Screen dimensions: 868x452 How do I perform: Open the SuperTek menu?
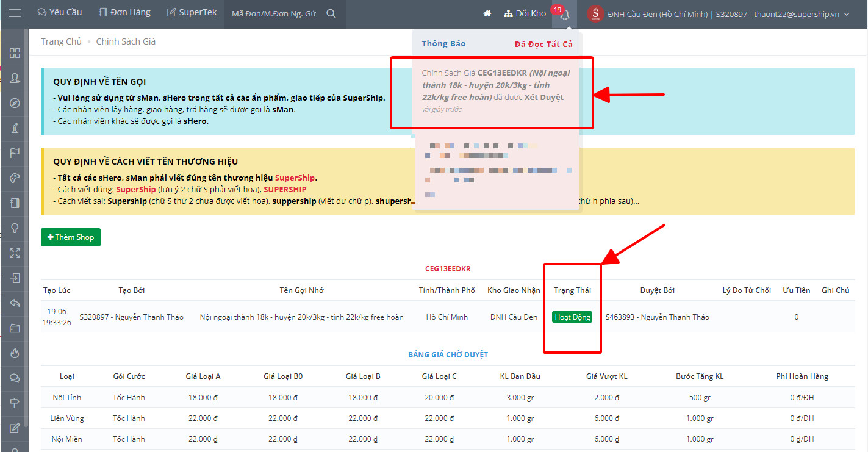pos(192,12)
